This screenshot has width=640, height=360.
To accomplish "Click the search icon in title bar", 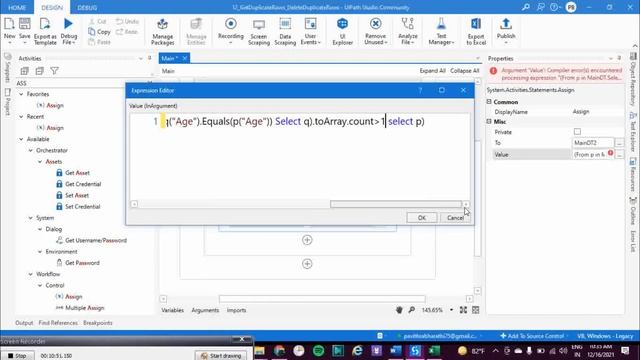I will [525, 7].
